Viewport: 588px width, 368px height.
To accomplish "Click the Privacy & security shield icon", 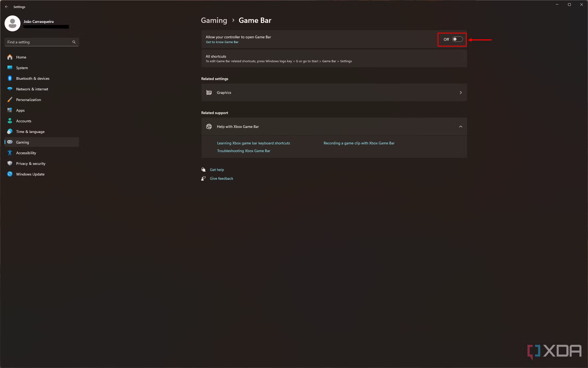I will pos(10,163).
